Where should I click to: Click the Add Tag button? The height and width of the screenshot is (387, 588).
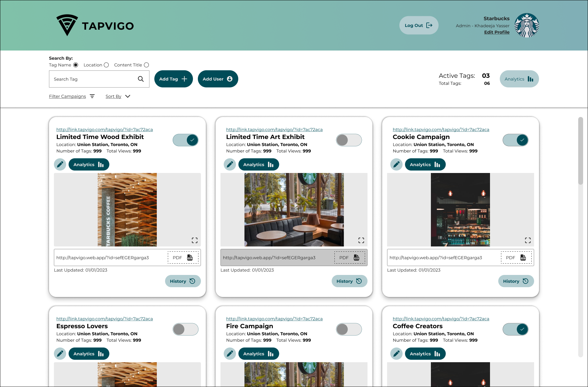(173, 79)
